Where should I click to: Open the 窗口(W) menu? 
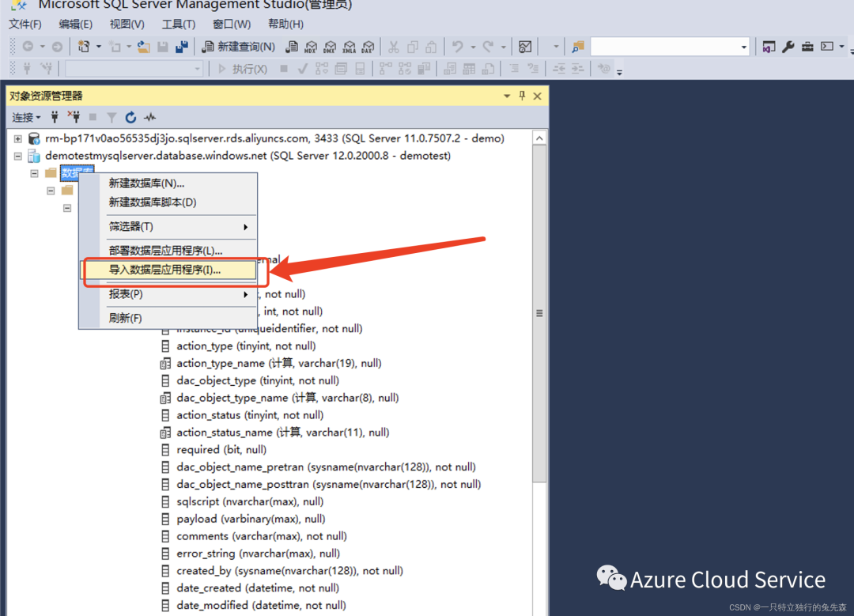tap(232, 24)
